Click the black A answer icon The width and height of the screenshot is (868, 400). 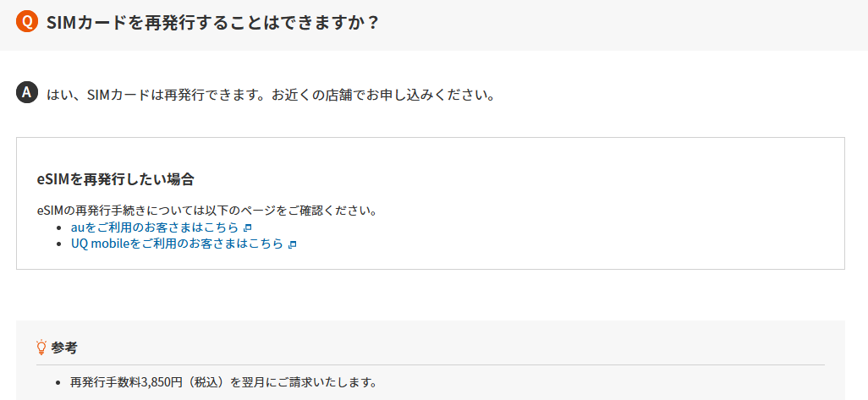coord(27,93)
